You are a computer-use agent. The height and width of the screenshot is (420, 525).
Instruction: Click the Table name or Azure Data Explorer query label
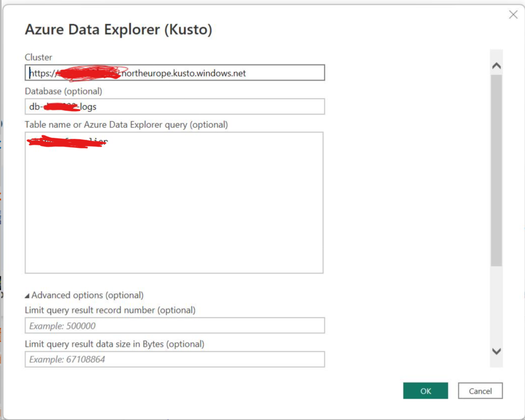click(x=126, y=125)
